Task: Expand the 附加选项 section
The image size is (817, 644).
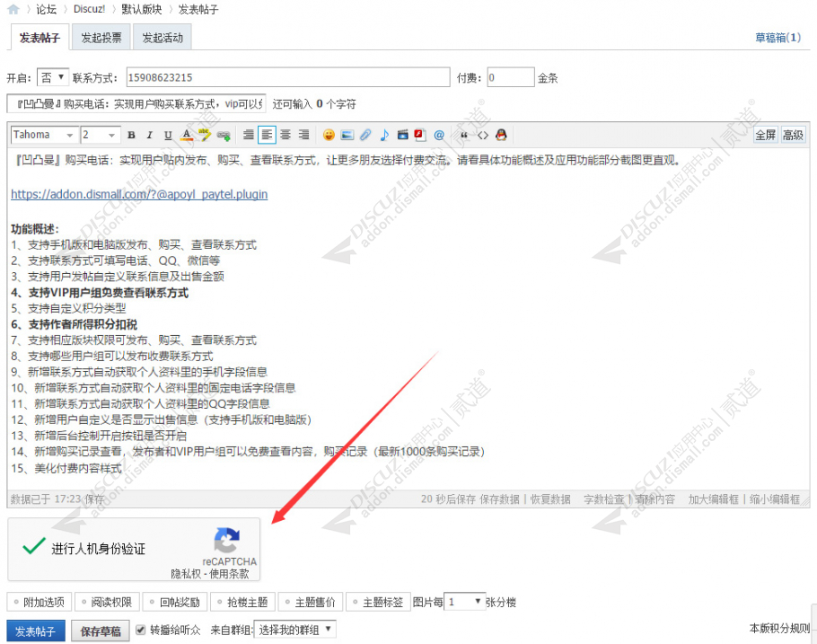Action: (x=40, y=603)
